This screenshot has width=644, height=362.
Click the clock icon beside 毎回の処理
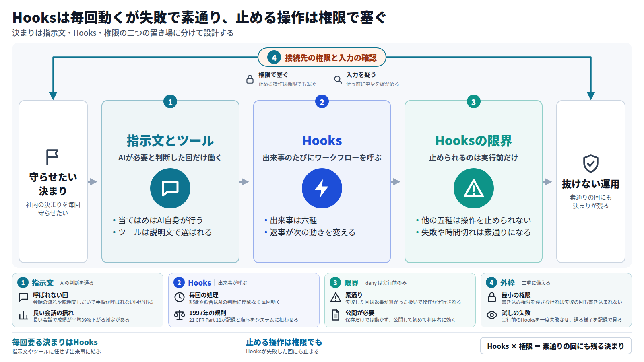(x=180, y=298)
